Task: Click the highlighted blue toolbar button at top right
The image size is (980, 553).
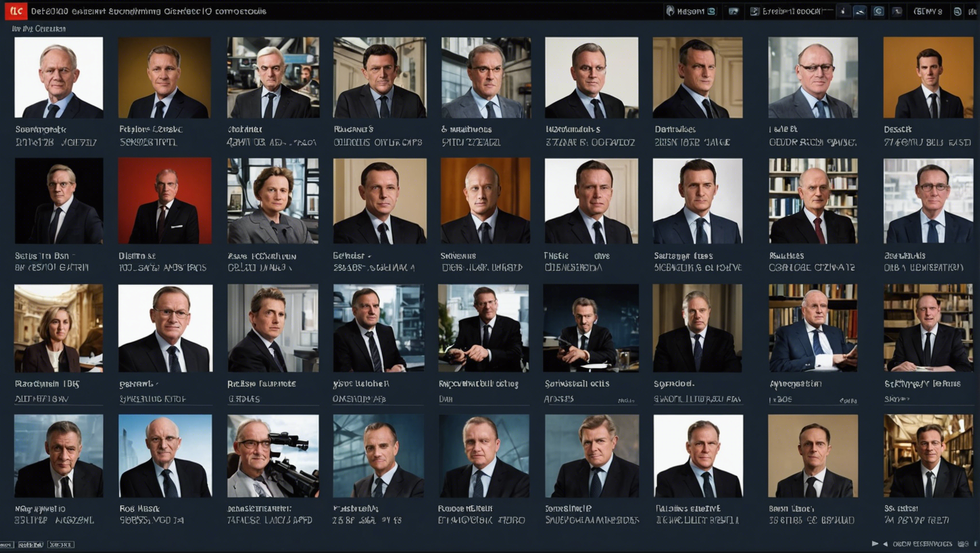Action: 860,11
